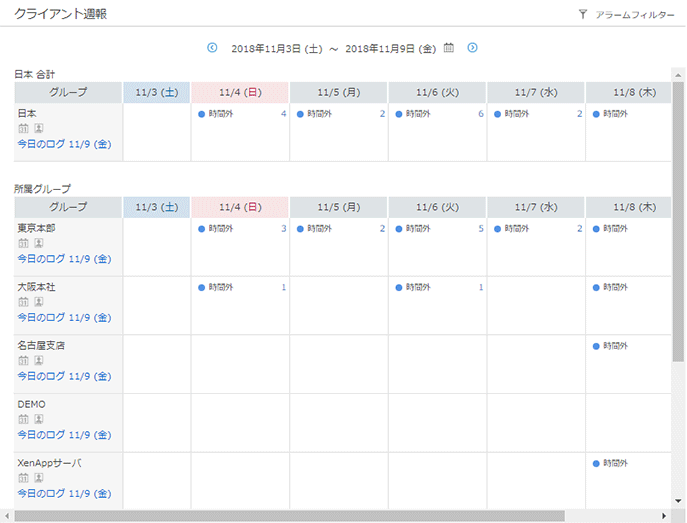Open the date picker calendar icon
The width and height of the screenshot is (687, 523).
tap(449, 47)
